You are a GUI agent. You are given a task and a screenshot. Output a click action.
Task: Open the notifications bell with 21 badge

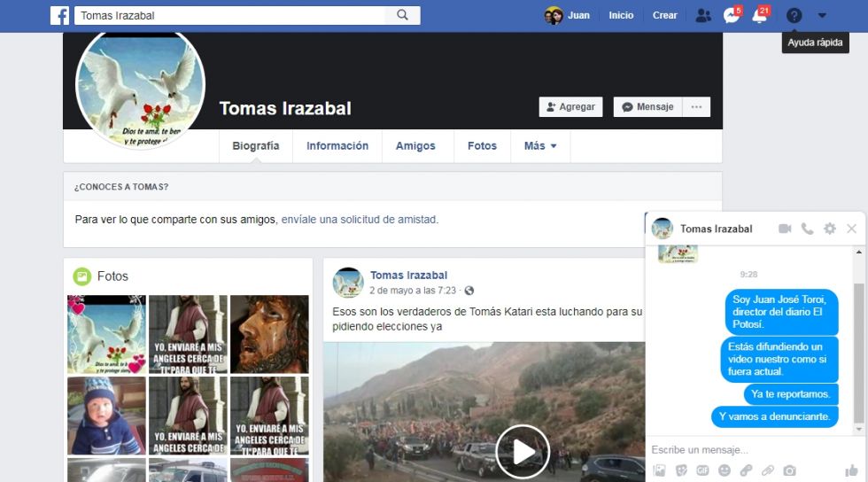coord(761,15)
